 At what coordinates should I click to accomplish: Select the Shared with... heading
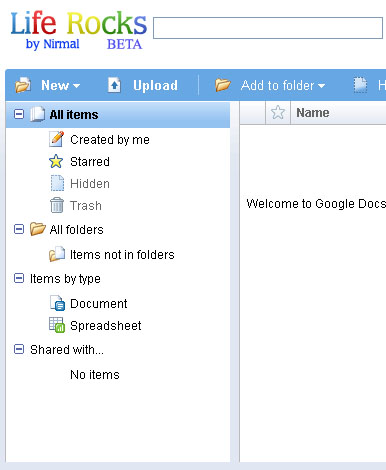(x=67, y=350)
